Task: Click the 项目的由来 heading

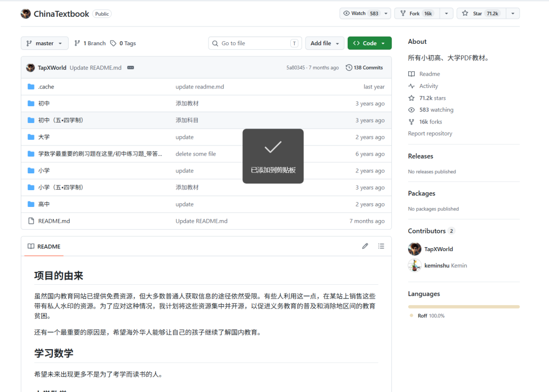Action: click(58, 276)
